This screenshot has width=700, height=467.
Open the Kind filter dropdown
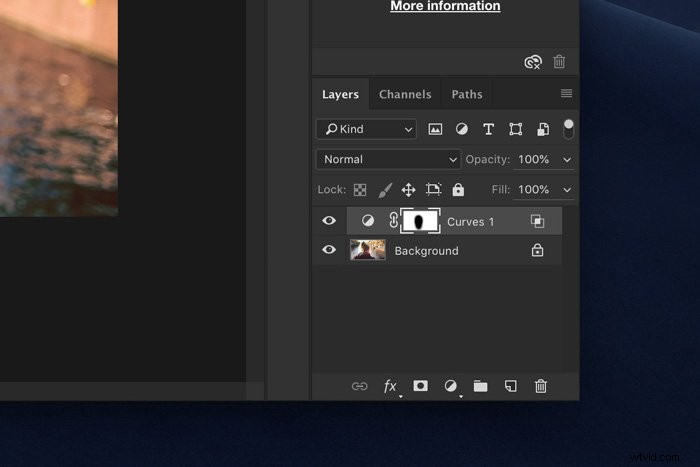click(366, 129)
